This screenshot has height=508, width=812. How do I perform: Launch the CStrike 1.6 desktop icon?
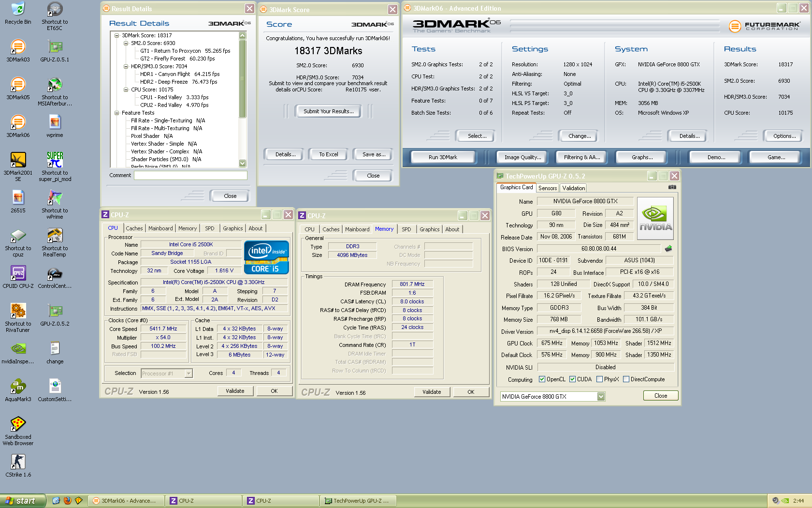(18, 465)
